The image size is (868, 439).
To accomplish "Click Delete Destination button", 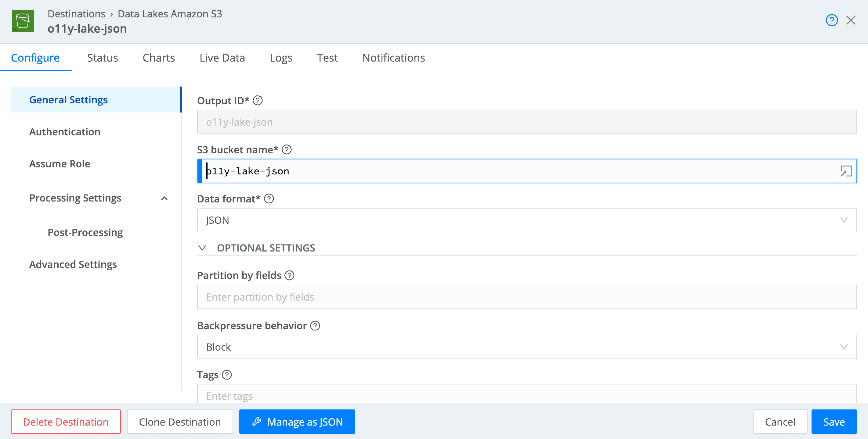I will [66, 422].
